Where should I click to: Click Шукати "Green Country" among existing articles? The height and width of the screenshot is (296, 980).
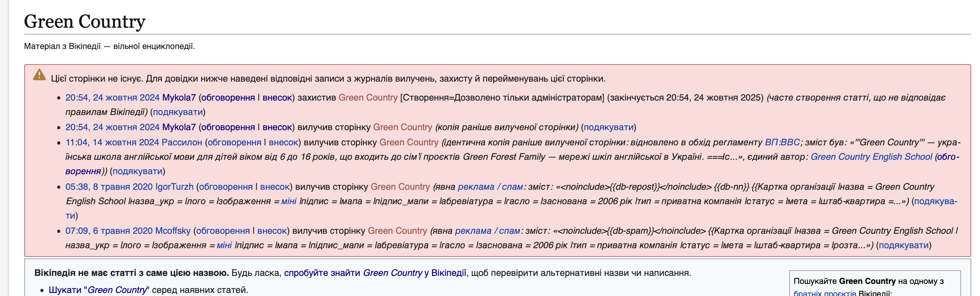click(99, 290)
